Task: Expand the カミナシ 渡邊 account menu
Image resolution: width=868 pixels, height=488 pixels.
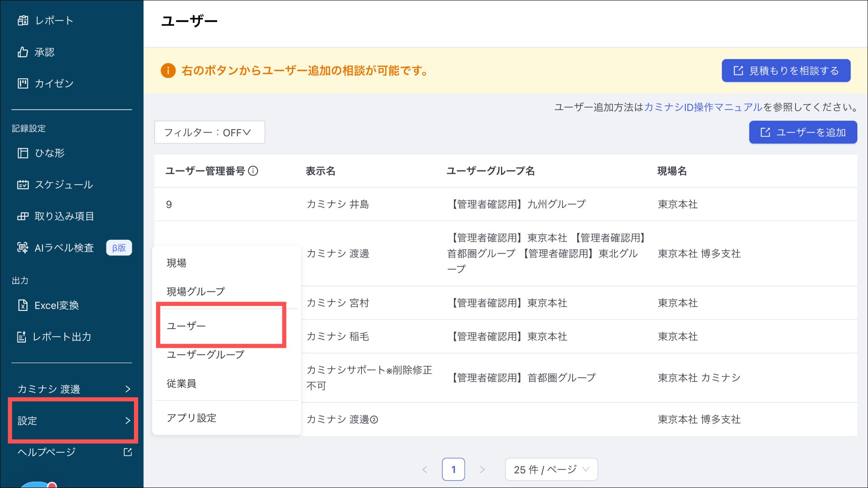Action: click(x=128, y=389)
